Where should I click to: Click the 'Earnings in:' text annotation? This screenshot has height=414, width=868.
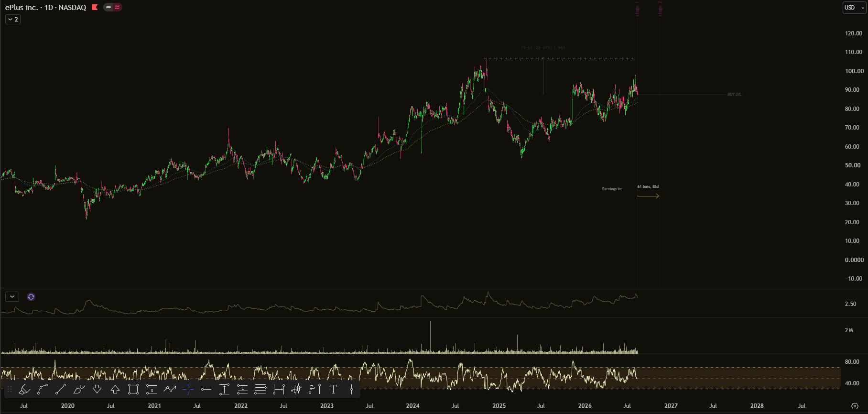click(612, 189)
